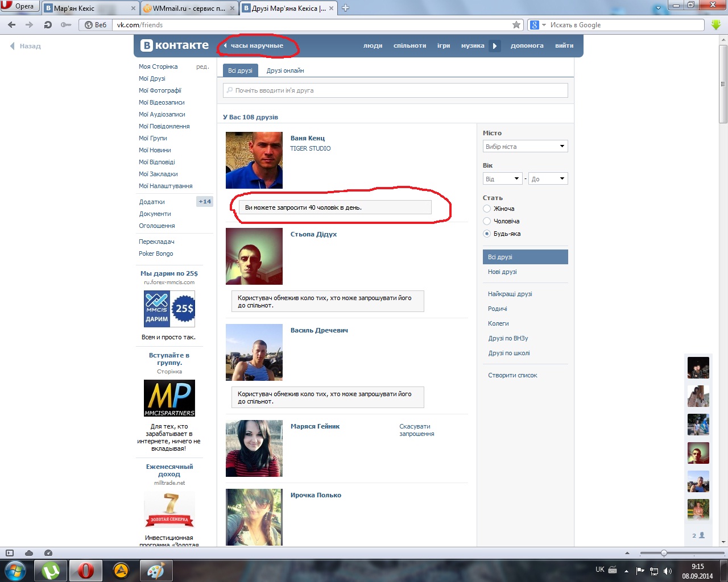Image resolution: width=728 pixels, height=582 pixels.
Task: Open Ваня Кенц profile name
Action: tap(308, 138)
